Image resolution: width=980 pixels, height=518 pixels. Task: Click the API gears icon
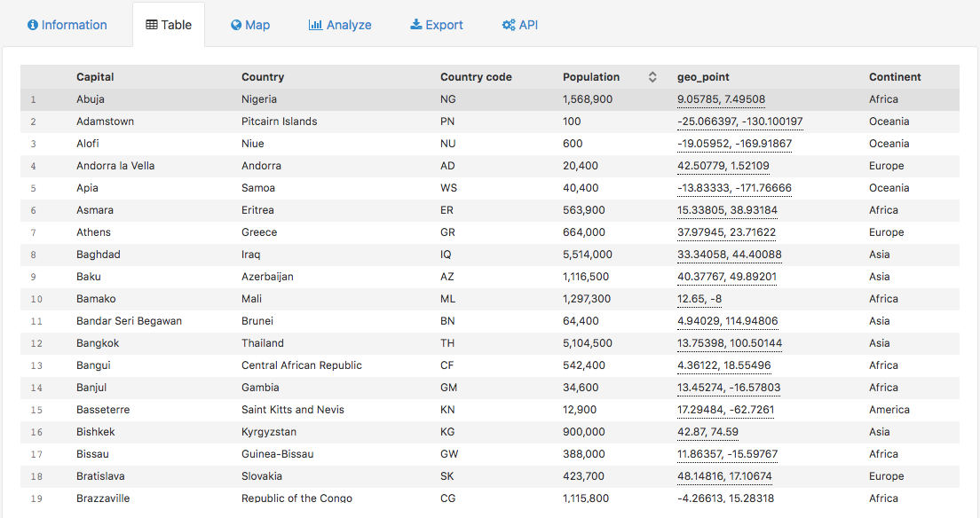[509, 25]
